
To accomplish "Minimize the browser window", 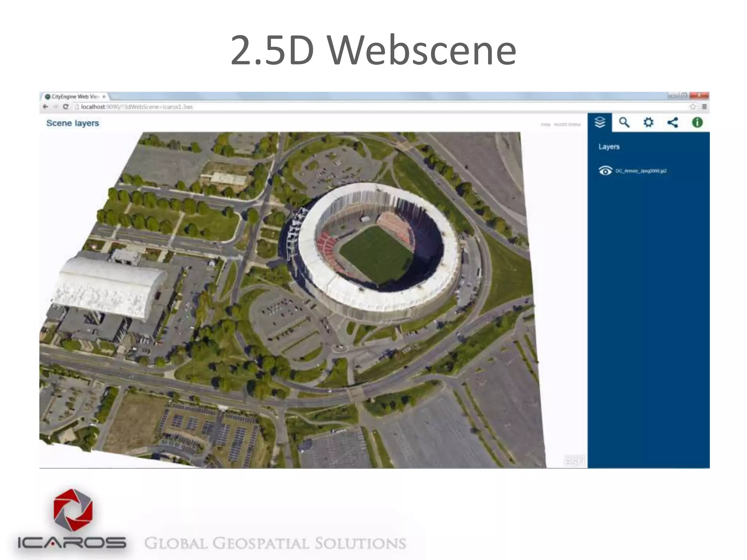I will pos(673,96).
